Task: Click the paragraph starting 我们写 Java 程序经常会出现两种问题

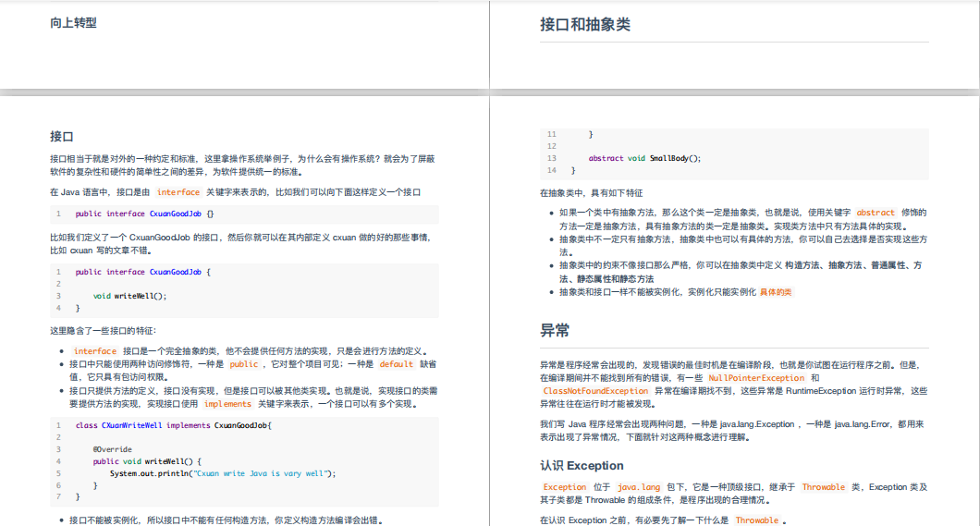Action: (732, 431)
